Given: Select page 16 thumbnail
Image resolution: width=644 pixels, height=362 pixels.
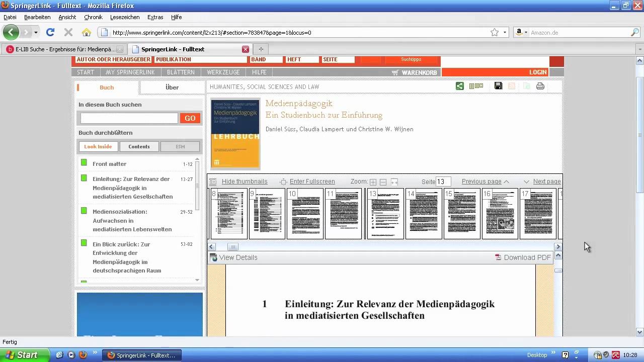Looking at the screenshot, I should [x=500, y=214].
